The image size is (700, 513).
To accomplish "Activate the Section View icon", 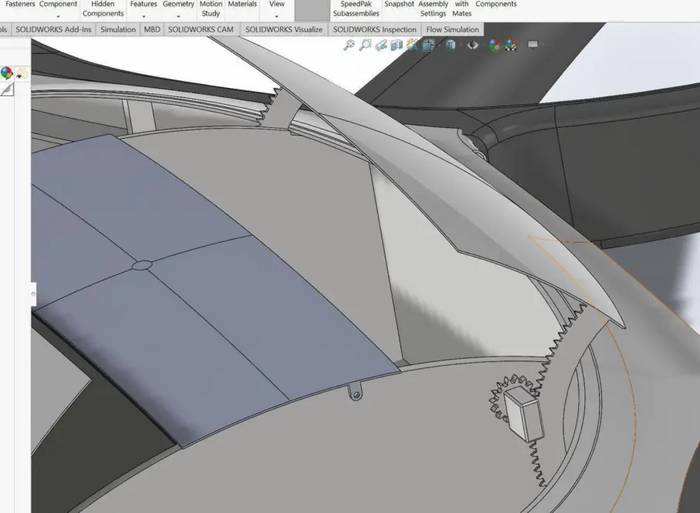I will (397, 45).
